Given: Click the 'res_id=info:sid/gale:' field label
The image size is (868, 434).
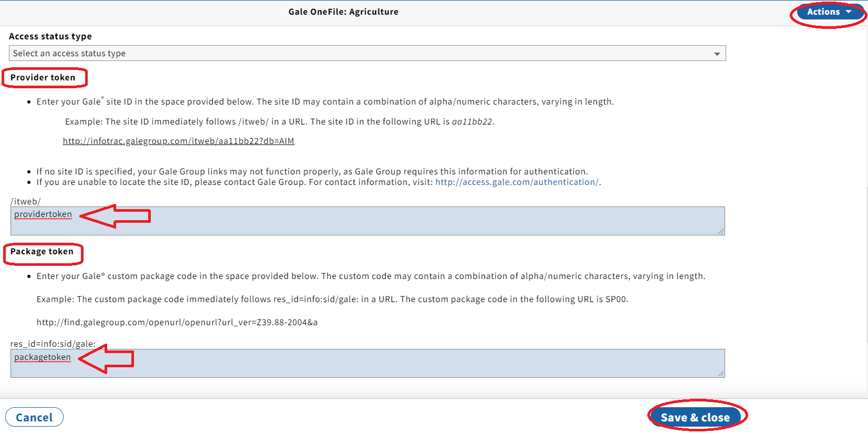Looking at the screenshot, I should [53, 344].
